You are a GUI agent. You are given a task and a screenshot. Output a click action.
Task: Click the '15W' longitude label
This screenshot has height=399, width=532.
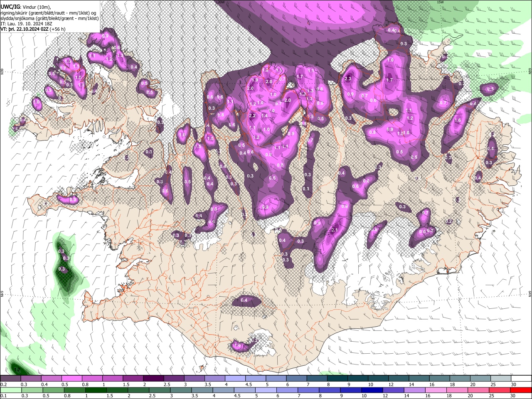click(441, 2)
